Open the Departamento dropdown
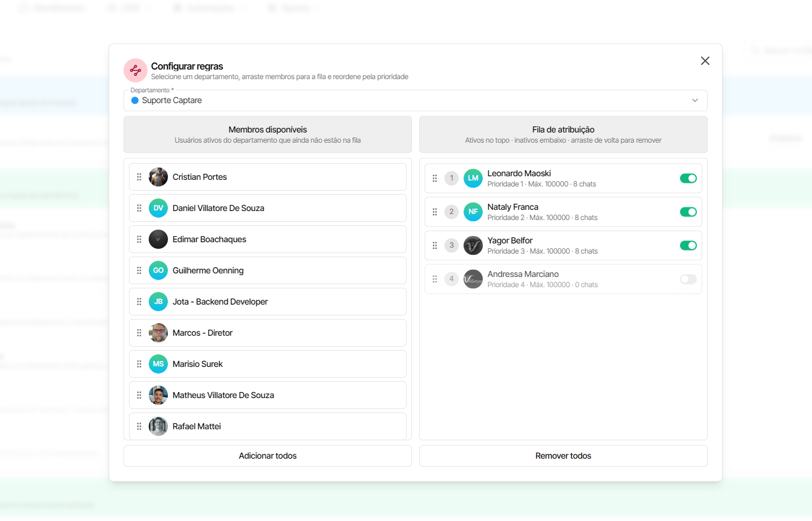Viewport: 812px width, 521px height. (x=416, y=100)
